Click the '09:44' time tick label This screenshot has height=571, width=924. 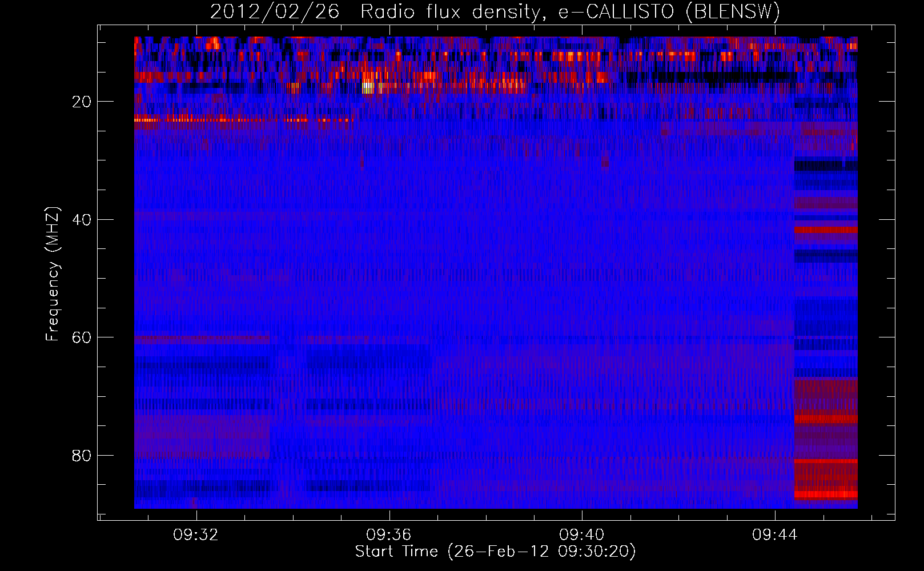pyautogui.click(x=775, y=535)
